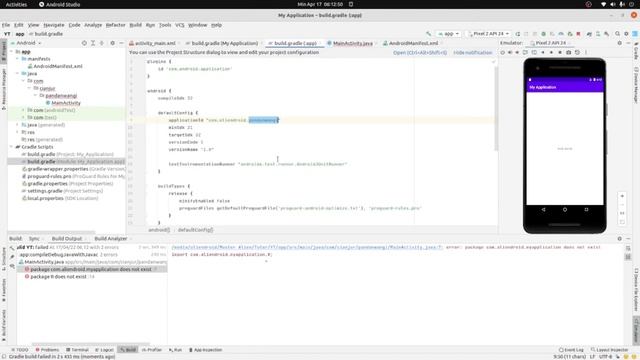The width and height of the screenshot is (640, 360).
Task: Click emulator zoom in plus icon
Action: (622, 196)
